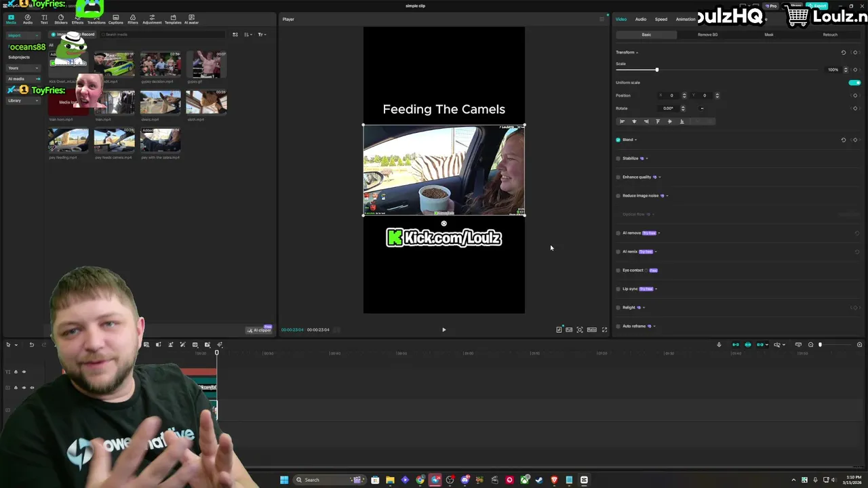Select the Mask sub-tab
The image size is (868, 488).
[x=769, y=35]
